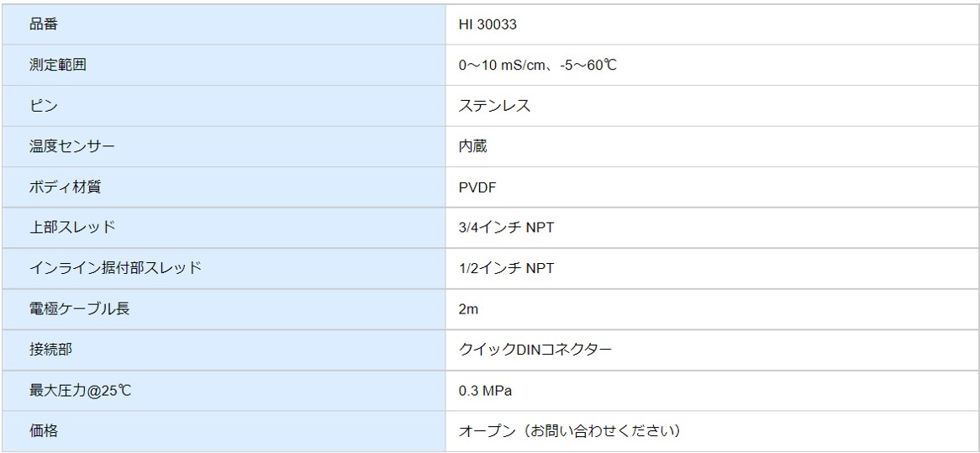Screen dimensions: 980x453
Task: Select the HI 30033 model number text
Action: point(487,25)
